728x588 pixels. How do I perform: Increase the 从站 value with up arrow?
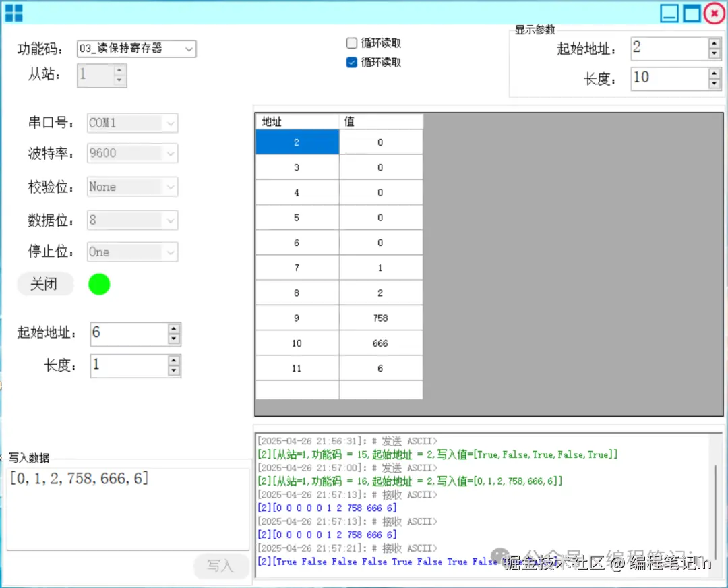tap(119, 71)
